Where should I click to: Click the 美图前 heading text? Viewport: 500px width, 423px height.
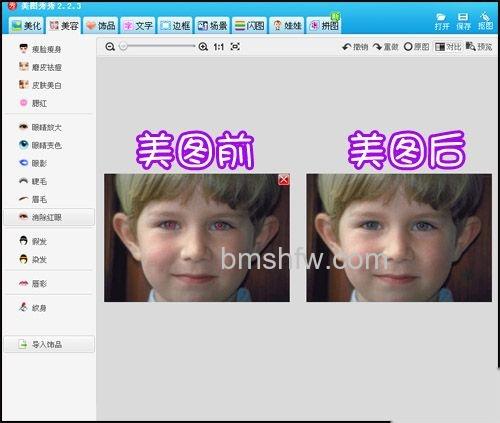click(195, 150)
